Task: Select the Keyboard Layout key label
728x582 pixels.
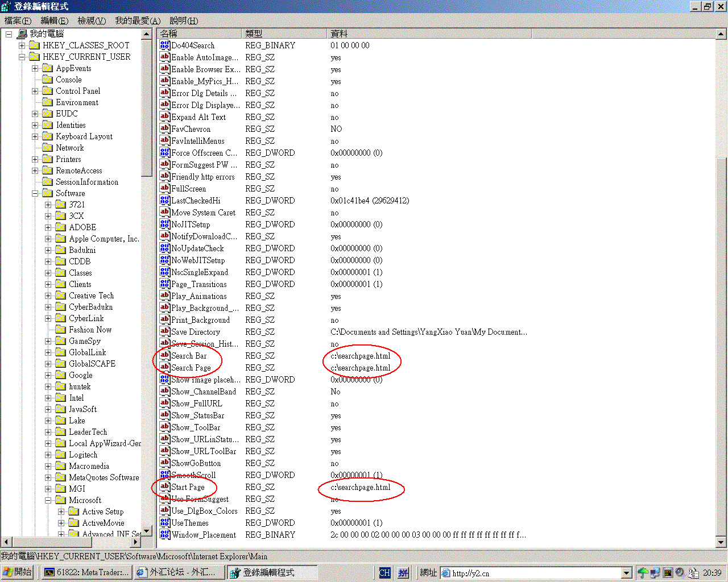Action: 84,136
